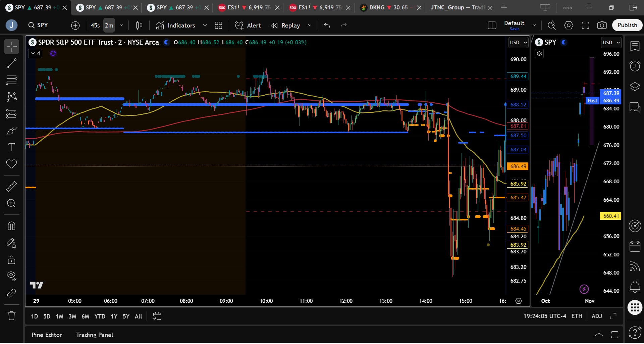Open the icons and emoji tool
The image size is (644, 344).
(11, 164)
